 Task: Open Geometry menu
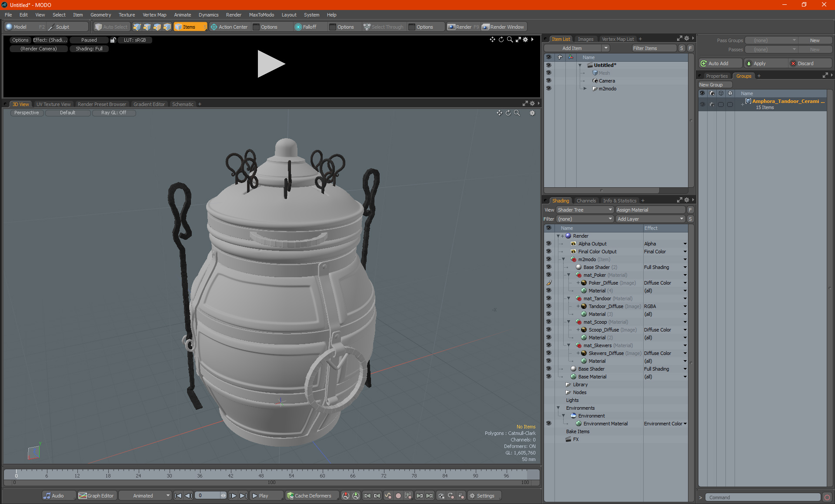pyautogui.click(x=100, y=15)
